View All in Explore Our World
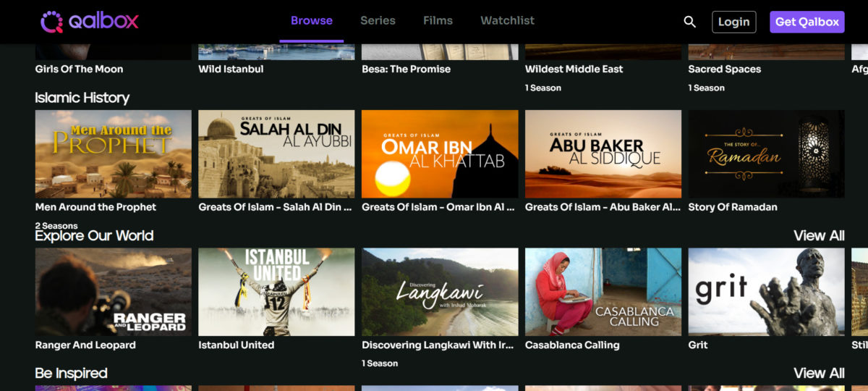Viewport: 868px width, 391px height. (818, 235)
